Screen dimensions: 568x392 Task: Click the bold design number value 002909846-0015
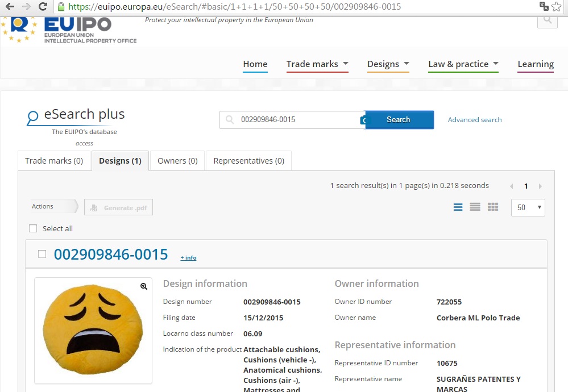point(272,302)
